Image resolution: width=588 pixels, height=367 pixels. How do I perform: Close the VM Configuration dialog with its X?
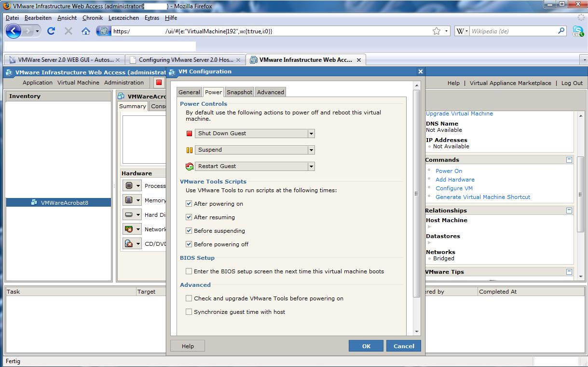420,71
